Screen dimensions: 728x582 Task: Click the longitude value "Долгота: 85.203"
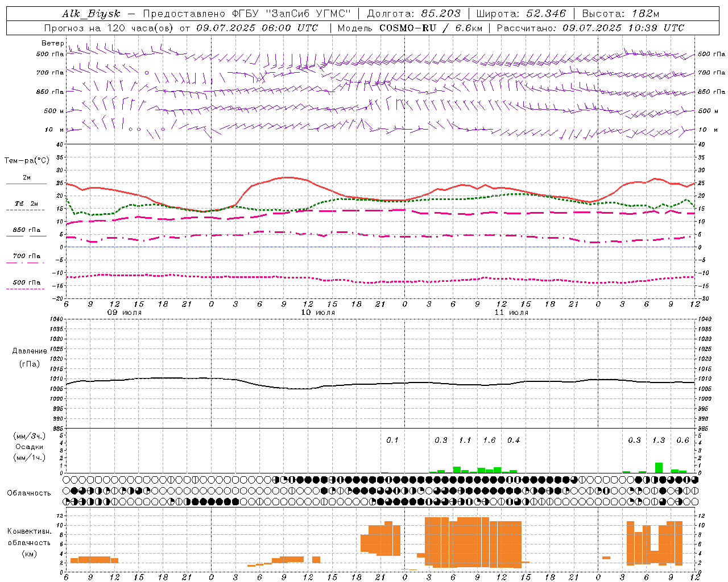click(x=413, y=14)
